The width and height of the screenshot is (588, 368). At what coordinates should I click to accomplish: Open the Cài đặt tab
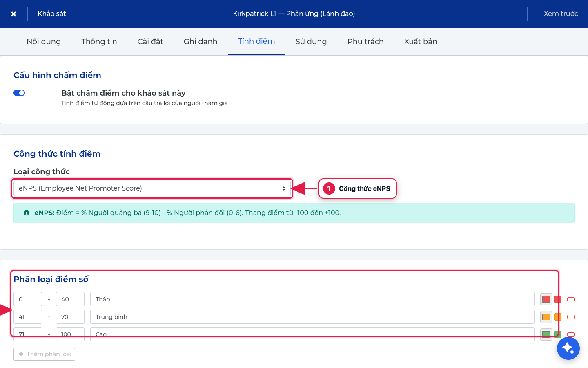pyautogui.click(x=150, y=41)
